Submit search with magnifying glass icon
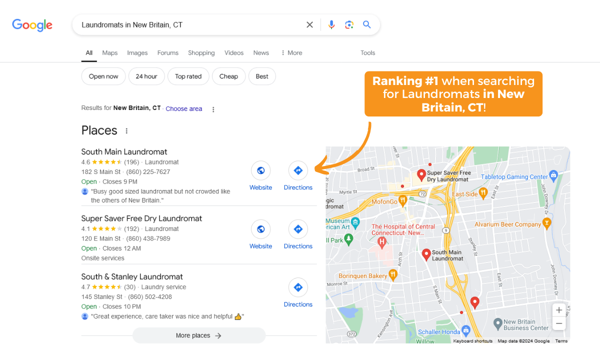 point(367,24)
